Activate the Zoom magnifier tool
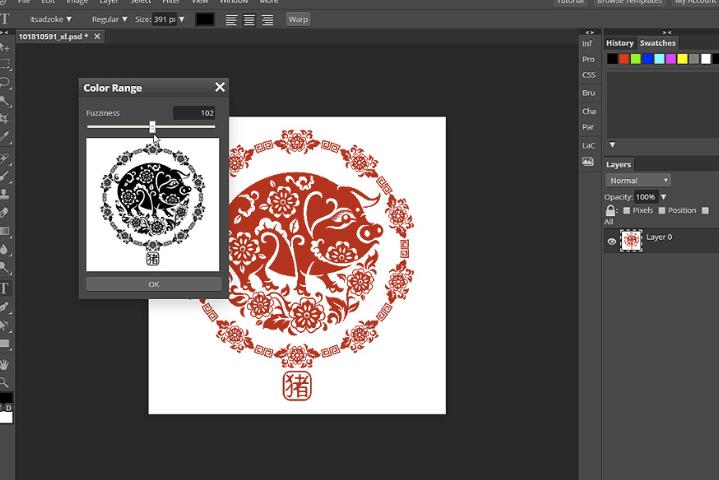 click(x=5, y=382)
